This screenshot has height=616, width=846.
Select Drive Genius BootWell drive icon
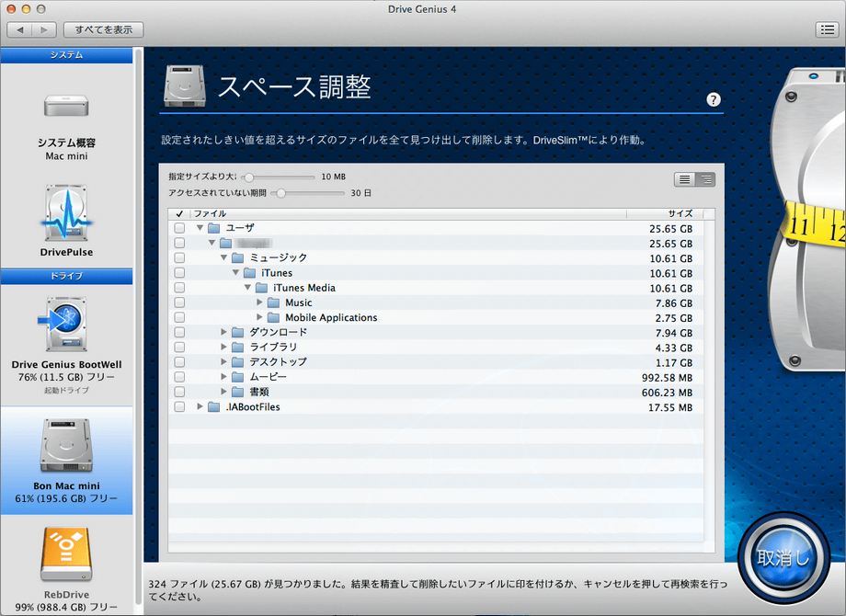click(x=63, y=325)
